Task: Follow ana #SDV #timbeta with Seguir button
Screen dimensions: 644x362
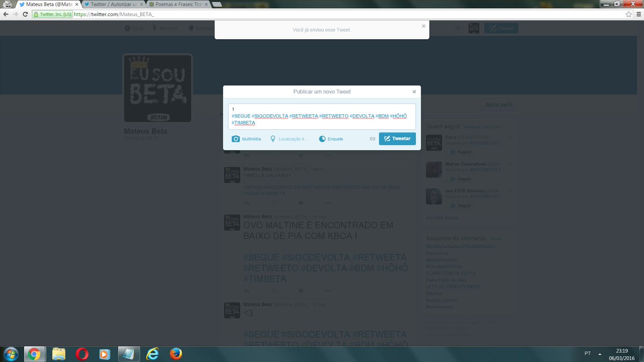Action: pos(460,205)
